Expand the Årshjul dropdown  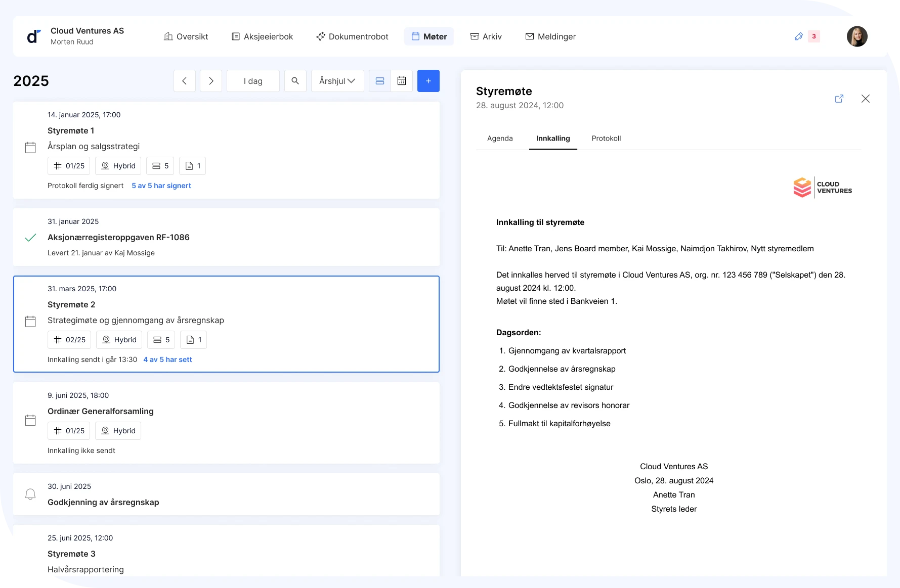(337, 81)
